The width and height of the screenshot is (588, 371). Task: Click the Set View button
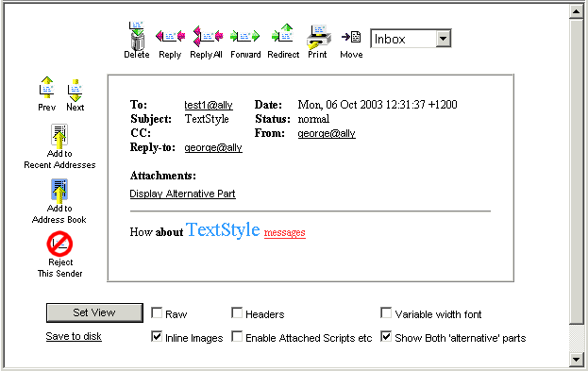(94, 312)
